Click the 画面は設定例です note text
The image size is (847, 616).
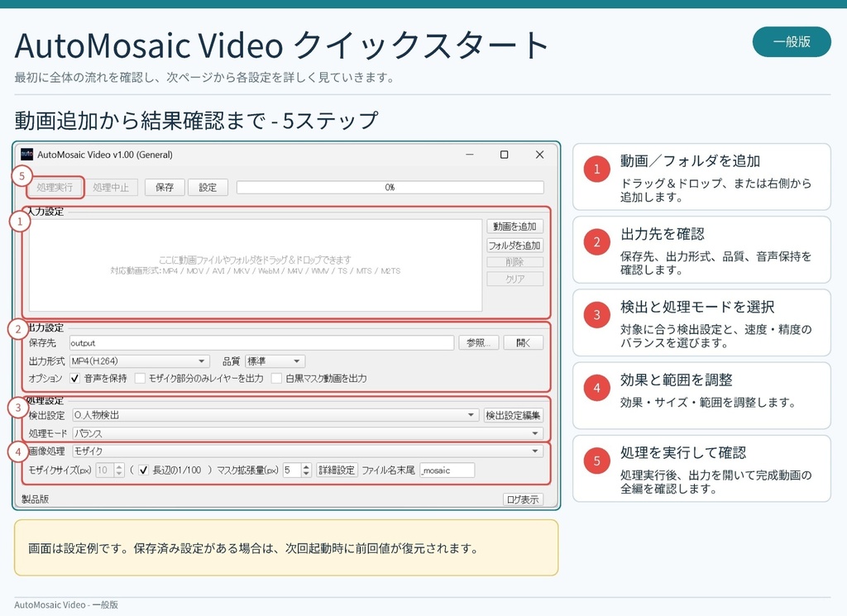tap(253, 548)
